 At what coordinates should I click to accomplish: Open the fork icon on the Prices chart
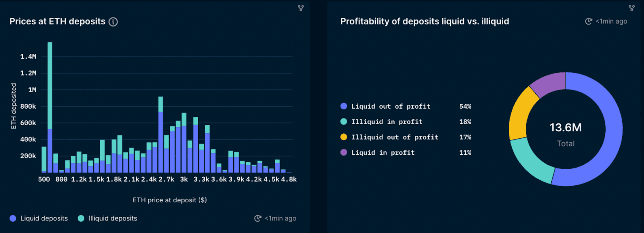pos(301,8)
